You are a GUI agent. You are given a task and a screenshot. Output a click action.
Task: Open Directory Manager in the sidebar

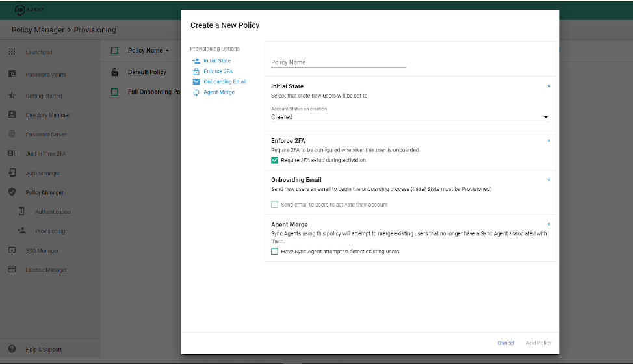click(47, 115)
